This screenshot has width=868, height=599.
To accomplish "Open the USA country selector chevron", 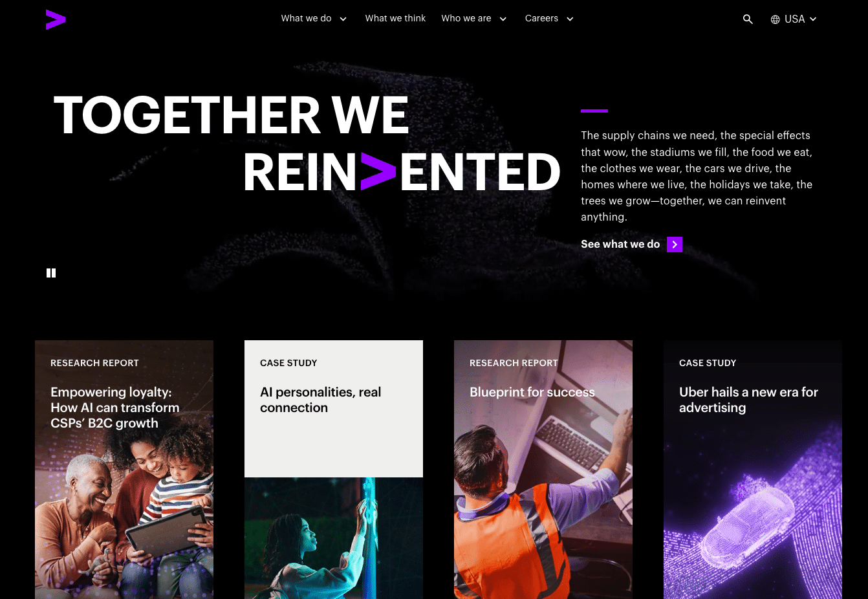I will (813, 19).
